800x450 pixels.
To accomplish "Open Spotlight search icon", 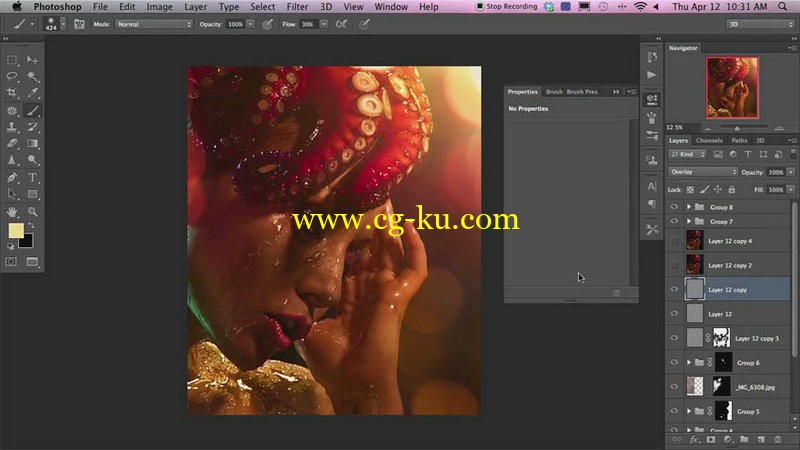I will 782,7.
